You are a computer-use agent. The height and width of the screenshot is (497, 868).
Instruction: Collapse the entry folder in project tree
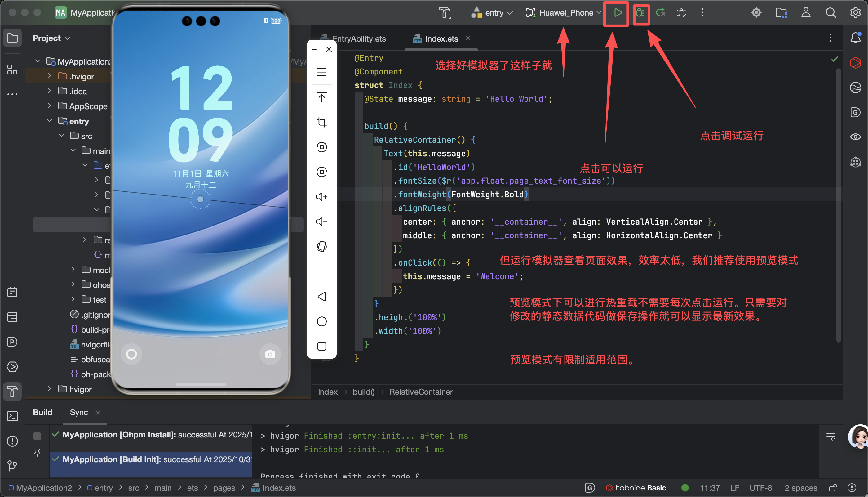(x=50, y=121)
